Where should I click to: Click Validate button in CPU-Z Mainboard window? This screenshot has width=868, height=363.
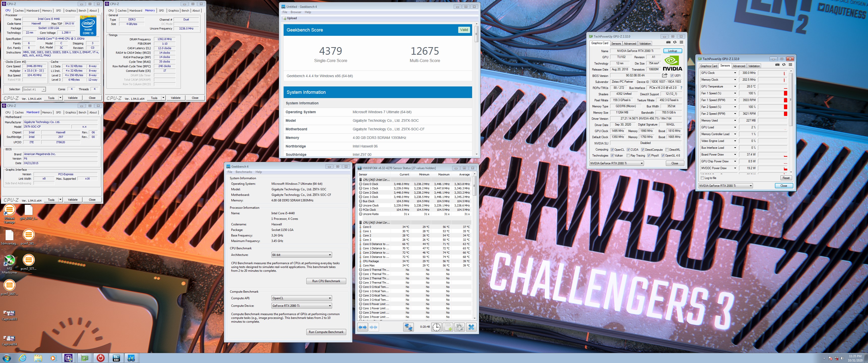pos(73,200)
